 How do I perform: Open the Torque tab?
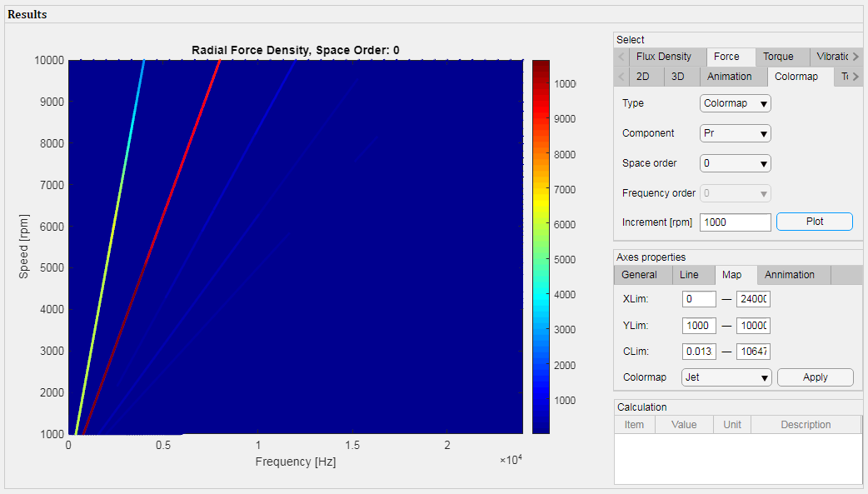(x=778, y=57)
